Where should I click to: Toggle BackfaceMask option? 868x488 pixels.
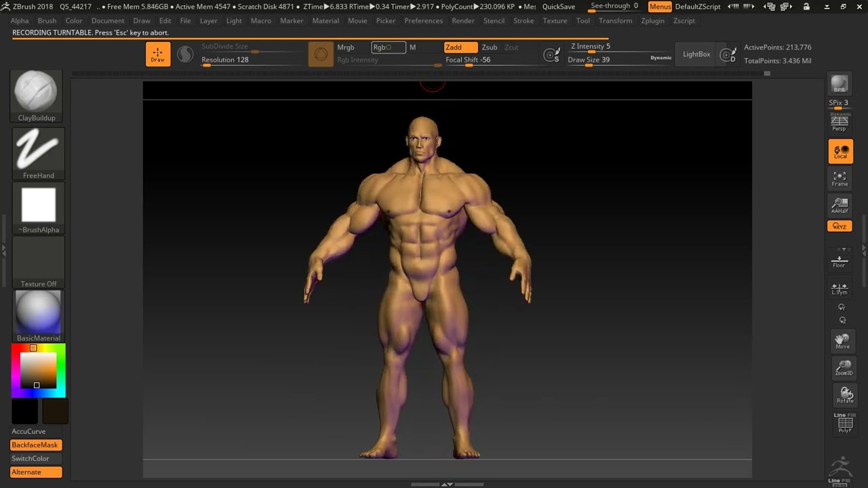tap(36, 445)
